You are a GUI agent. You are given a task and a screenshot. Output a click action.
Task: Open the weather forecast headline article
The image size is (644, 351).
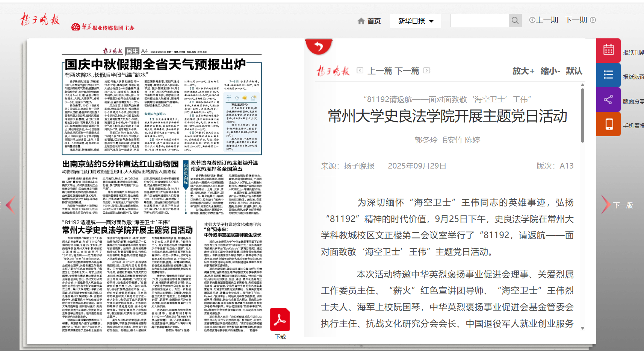click(x=155, y=65)
